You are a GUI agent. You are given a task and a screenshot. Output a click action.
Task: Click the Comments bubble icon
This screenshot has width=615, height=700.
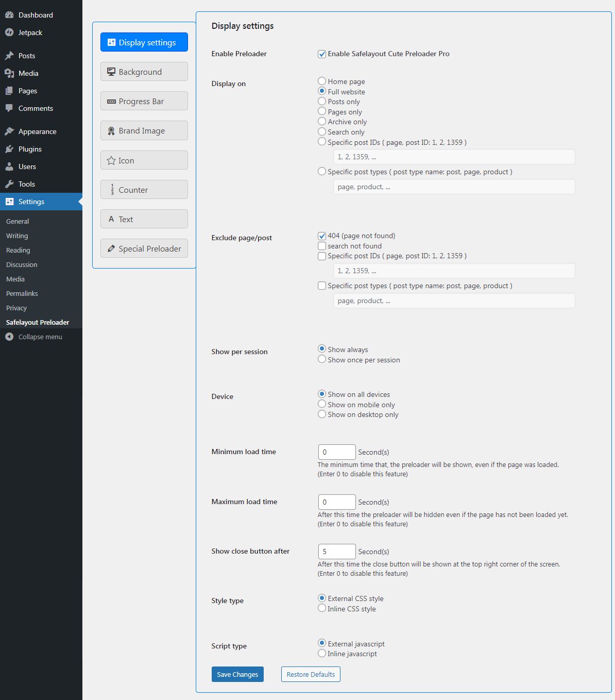[x=9, y=108]
